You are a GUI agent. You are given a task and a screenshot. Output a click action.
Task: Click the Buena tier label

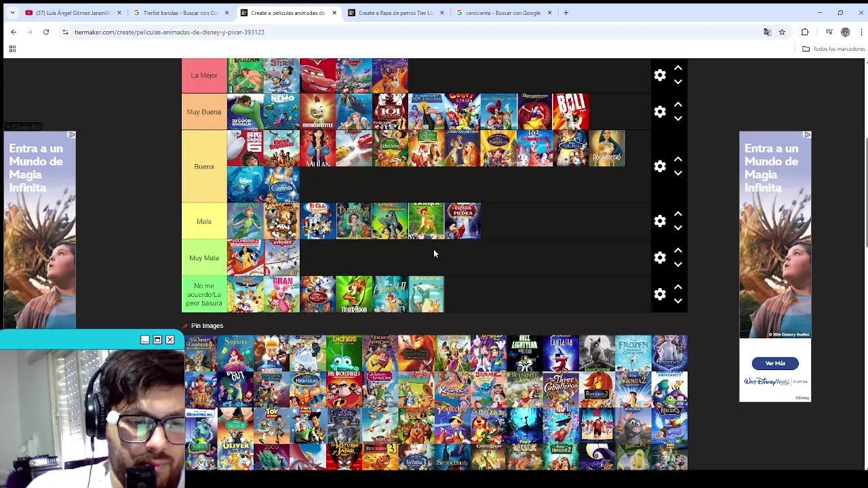point(204,166)
